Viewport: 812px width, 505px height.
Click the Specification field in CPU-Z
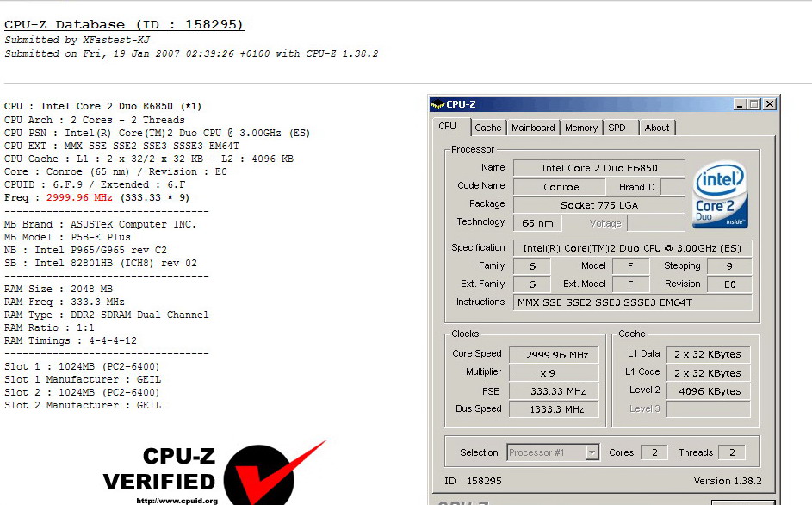632,248
